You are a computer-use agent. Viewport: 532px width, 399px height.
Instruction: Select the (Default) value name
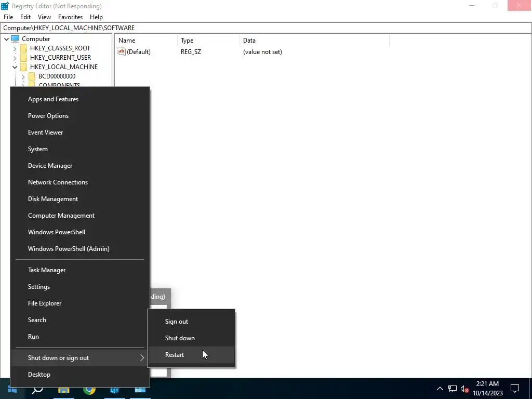click(x=138, y=52)
